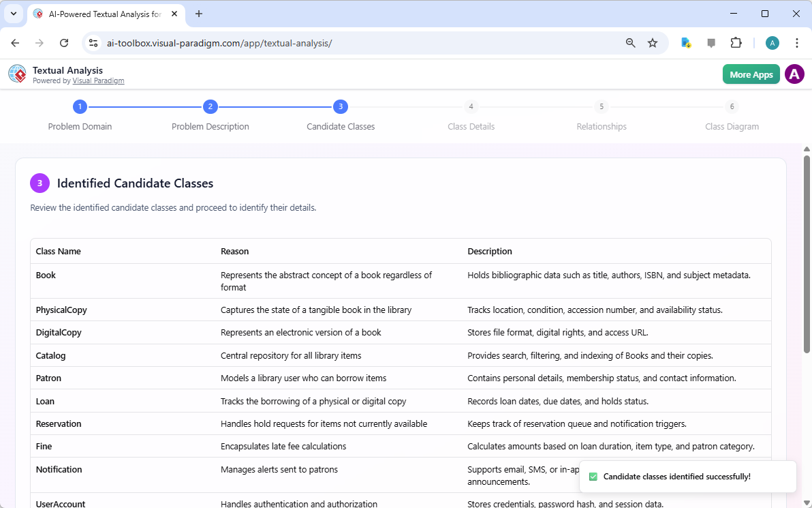Click the site information icon in address bar
The height and width of the screenshot is (508, 812).
(x=94, y=43)
